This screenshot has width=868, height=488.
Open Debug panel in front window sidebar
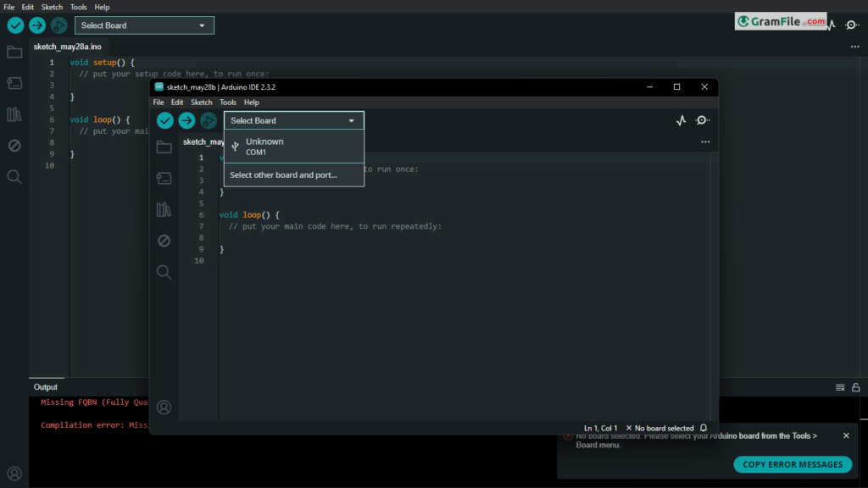point(164,241)
